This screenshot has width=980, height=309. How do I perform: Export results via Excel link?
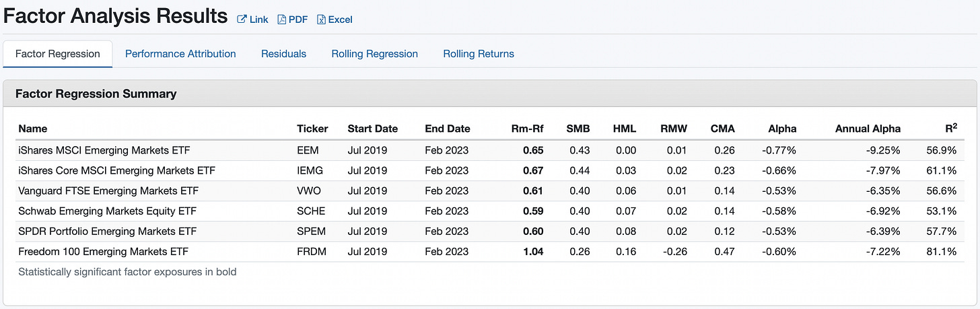341,20
